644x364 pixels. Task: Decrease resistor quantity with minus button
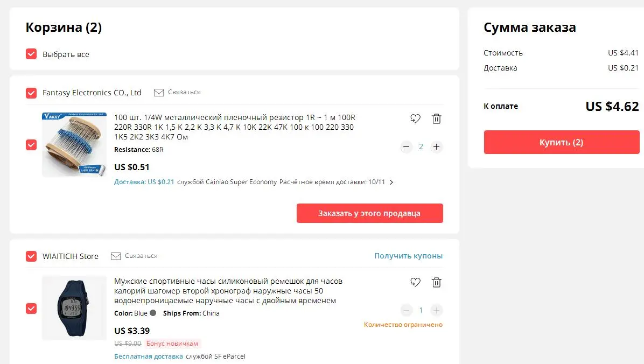point(406,146)
